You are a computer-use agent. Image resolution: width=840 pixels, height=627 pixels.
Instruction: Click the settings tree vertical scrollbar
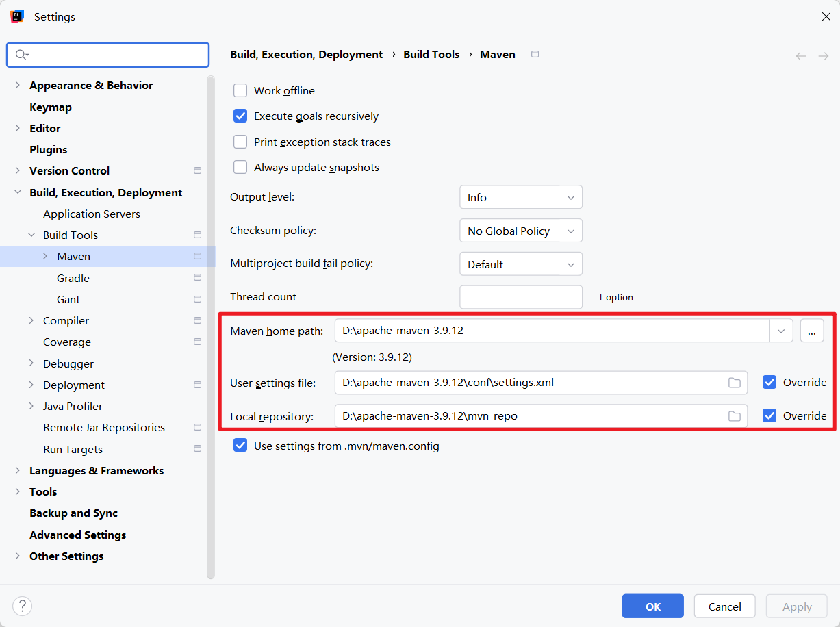[211, 329]
